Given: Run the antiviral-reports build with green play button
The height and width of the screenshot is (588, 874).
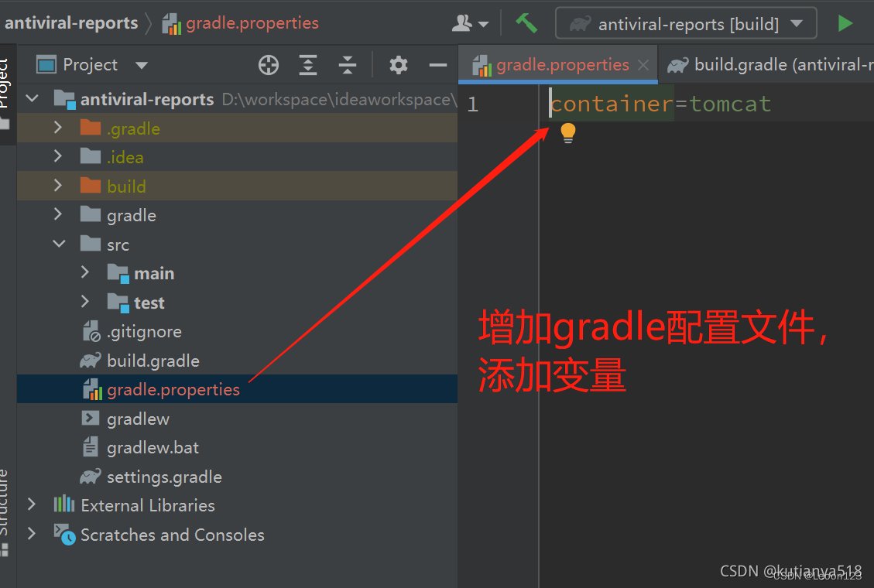Looking at the screenshot, I should (x=845, y=23).
